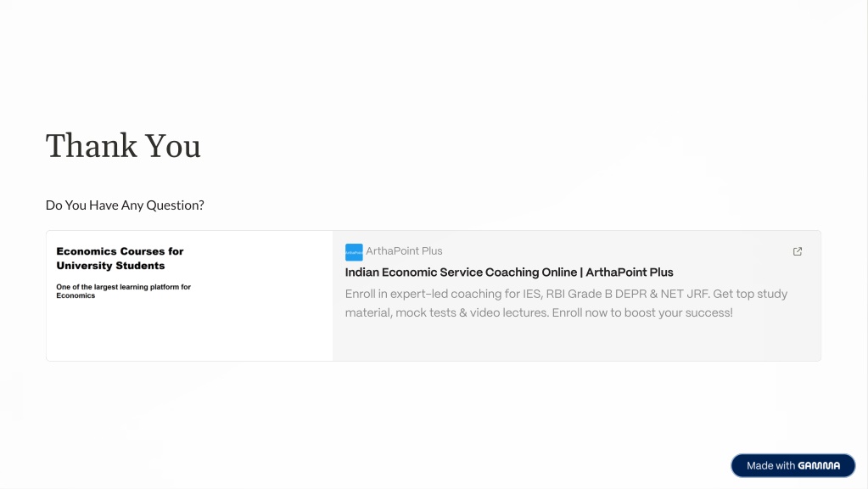Image resolution: width=868 pixels, height=489 pixels.
Task: Click the ArthaPoint Plus site name label
Action: pos(404,251)
